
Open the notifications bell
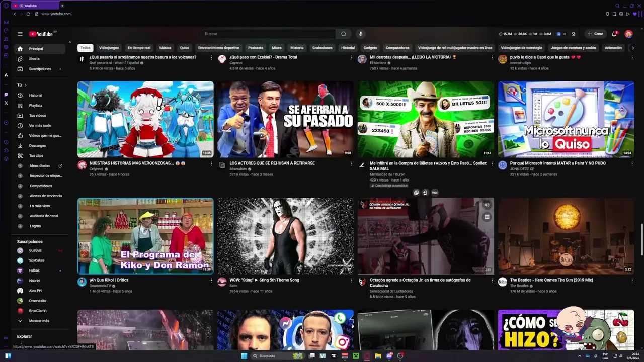[x=614, y=34]
